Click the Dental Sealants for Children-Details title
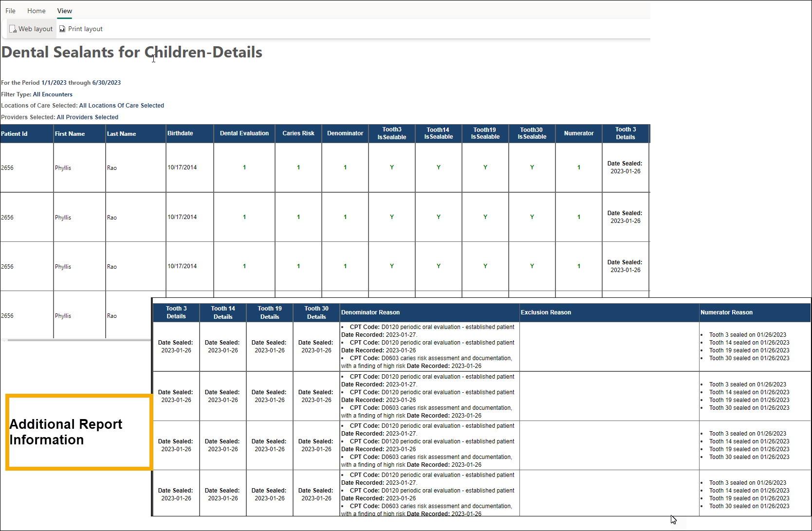This screenshot has height=531, width=812. point(132,52)
